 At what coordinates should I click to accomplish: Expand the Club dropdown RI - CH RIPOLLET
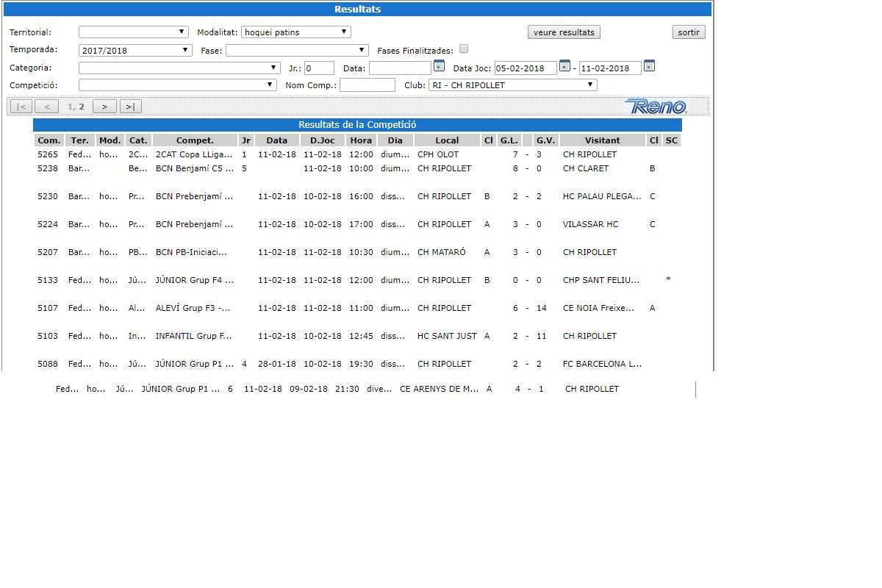coord(512,85)
